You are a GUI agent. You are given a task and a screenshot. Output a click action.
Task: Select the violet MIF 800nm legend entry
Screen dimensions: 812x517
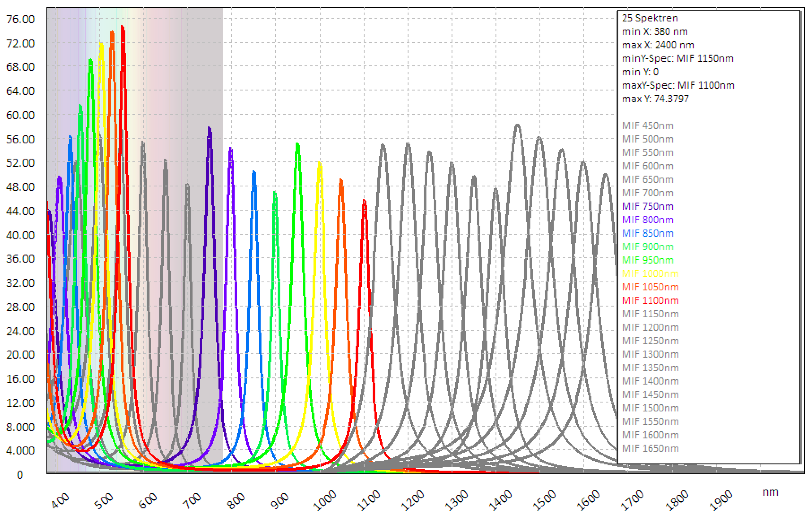(x=647, y=220)
